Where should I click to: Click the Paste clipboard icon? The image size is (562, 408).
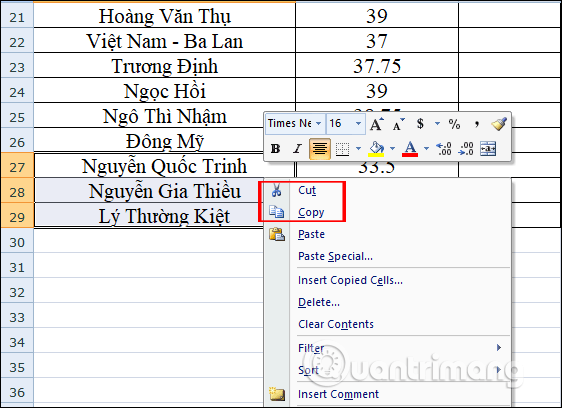click(277, 234)
